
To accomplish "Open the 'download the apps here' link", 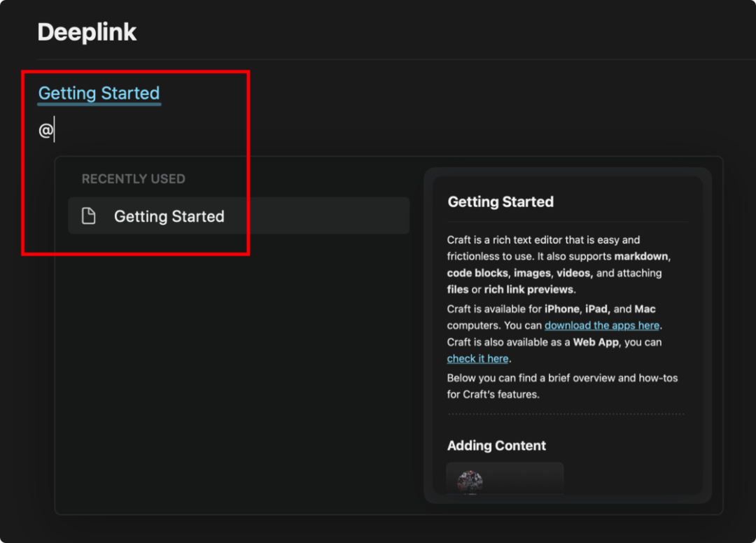I will pos(602,325).
